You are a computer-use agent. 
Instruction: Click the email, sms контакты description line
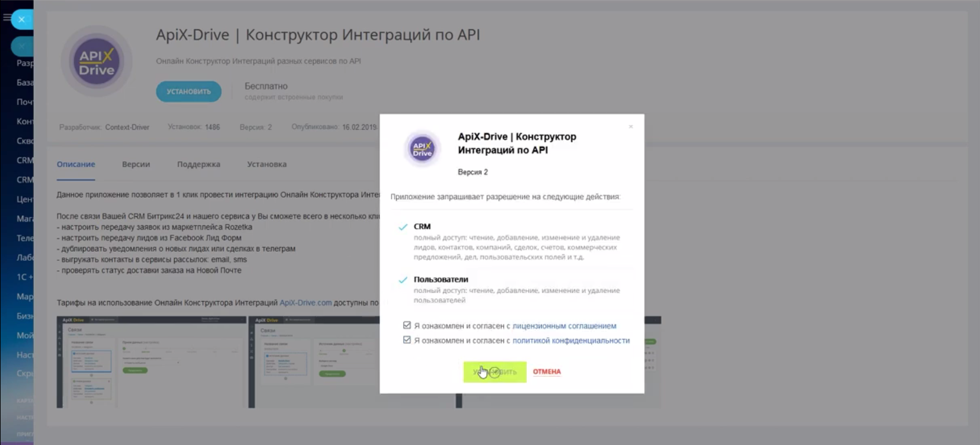click(152, 260)
